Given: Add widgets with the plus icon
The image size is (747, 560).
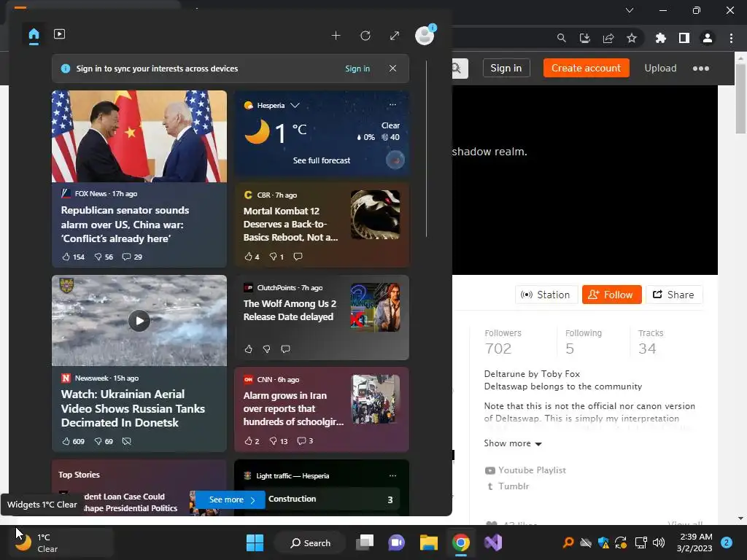Looking at the screenshot, I should pos(336,36).
